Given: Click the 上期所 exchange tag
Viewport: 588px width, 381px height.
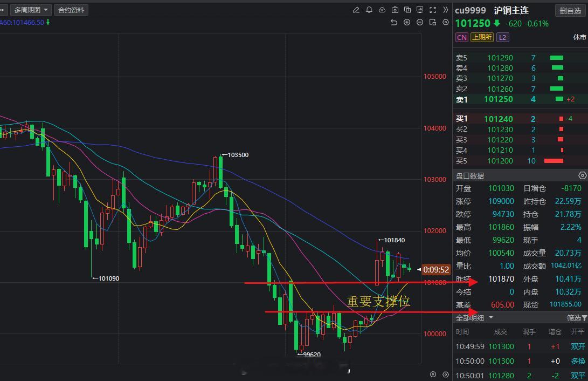Looking at the screenshot, I should tap(482, 37).
